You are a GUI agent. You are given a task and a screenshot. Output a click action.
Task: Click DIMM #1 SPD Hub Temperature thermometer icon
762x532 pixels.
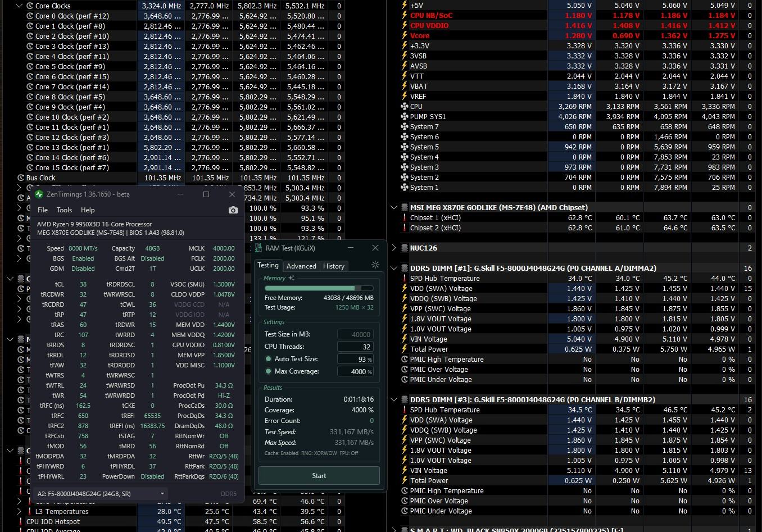pyautogui.click(x=404, y=279)
